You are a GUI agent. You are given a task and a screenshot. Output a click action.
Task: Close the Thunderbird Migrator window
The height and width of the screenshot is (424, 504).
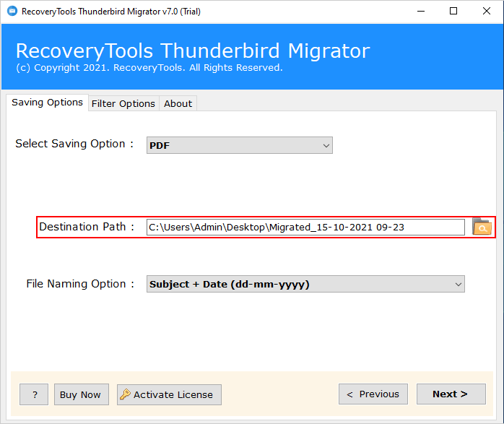click(x=487, y=12)
